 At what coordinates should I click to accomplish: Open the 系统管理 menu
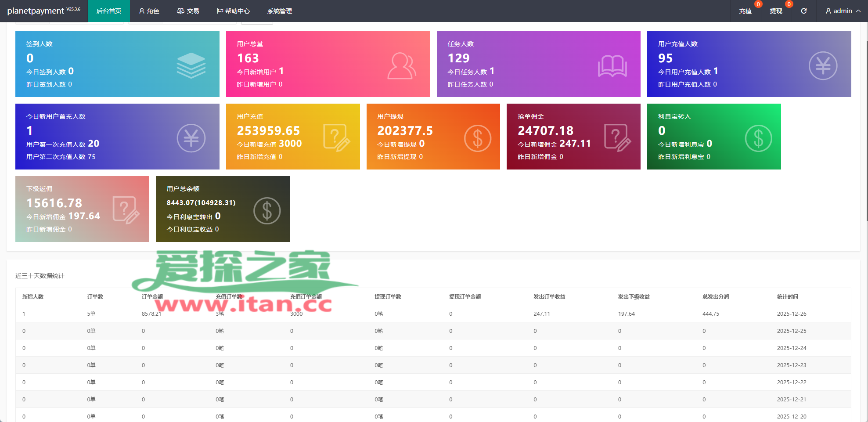point(280,11)
